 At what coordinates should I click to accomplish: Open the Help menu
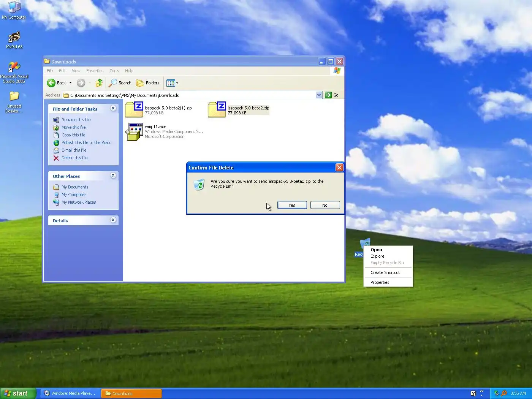(129, 71)
